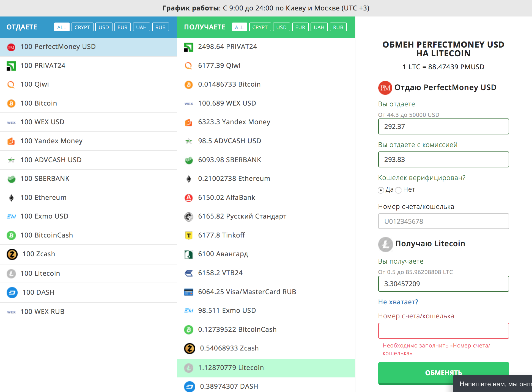
Task: Click the Bitcoin icon in give list
Action: click(11, 103)
